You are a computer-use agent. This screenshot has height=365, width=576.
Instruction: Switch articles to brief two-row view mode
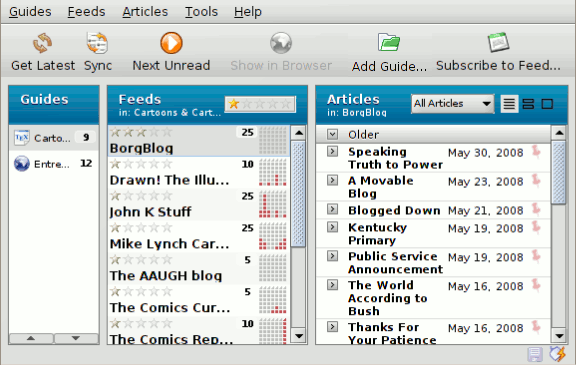pos(528,104)
